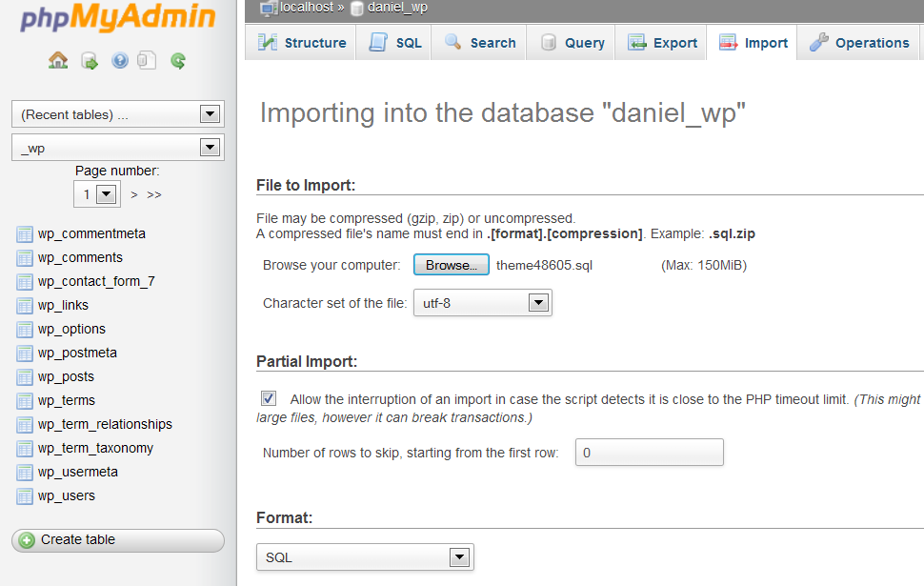Click the rows to skip input field
Image resolution: width=924 pixels, height=586 pixels.
click(649, 453)
